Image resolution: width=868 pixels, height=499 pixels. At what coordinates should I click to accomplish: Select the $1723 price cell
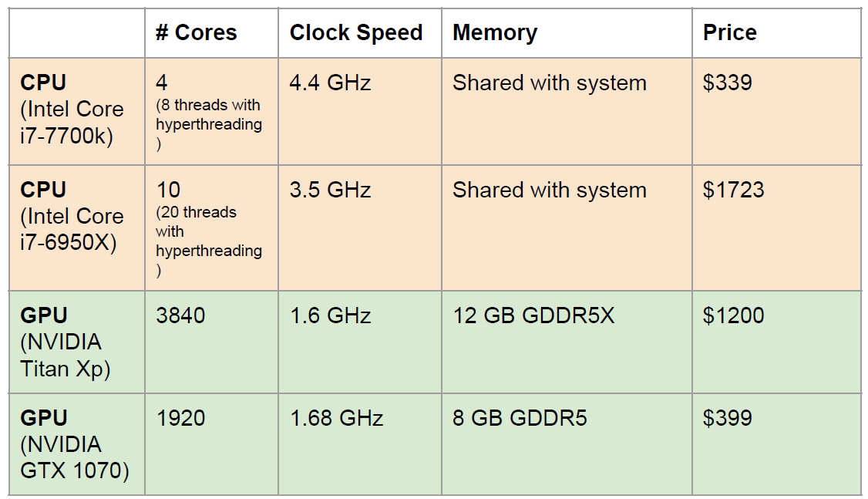(733, 190)
